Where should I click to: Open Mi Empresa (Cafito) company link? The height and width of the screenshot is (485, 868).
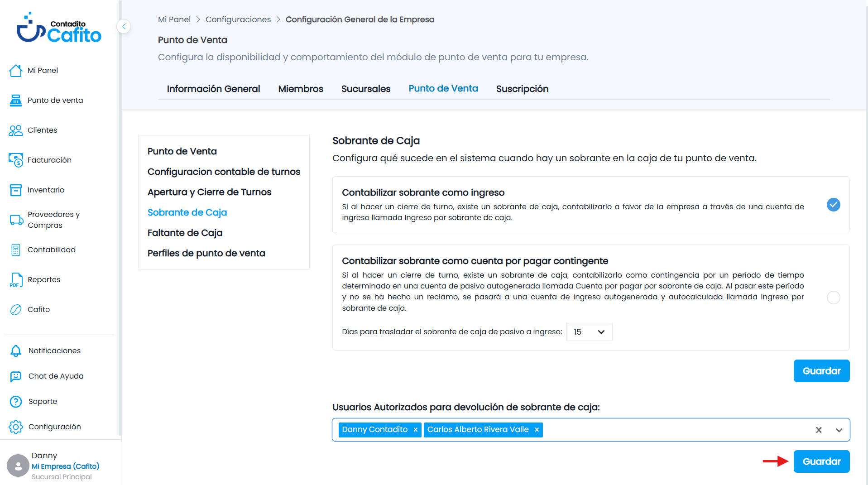(x=65, y=466)
